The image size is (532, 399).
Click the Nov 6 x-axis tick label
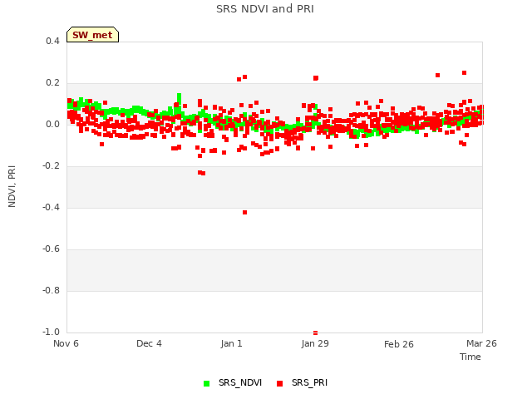(66, 343)
